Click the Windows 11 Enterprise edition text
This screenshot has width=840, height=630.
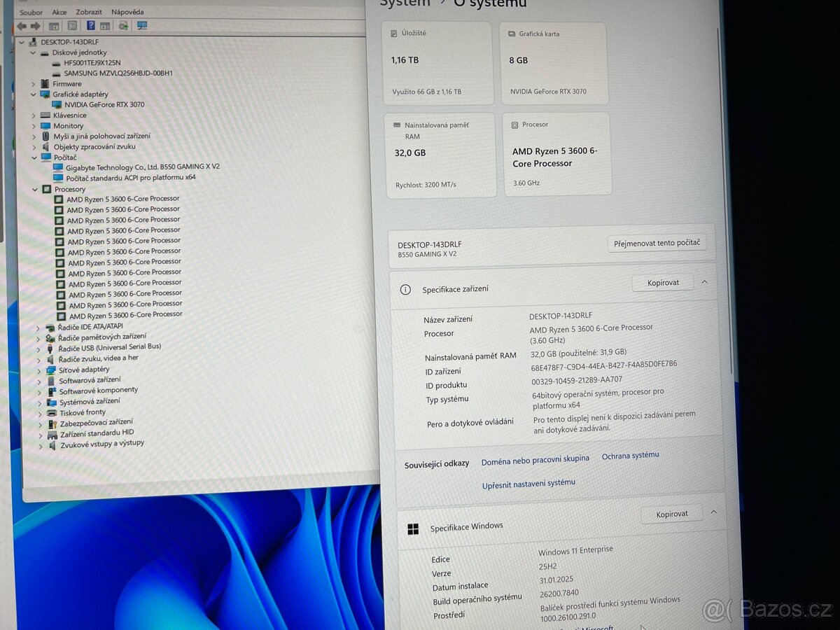(575, 552)
